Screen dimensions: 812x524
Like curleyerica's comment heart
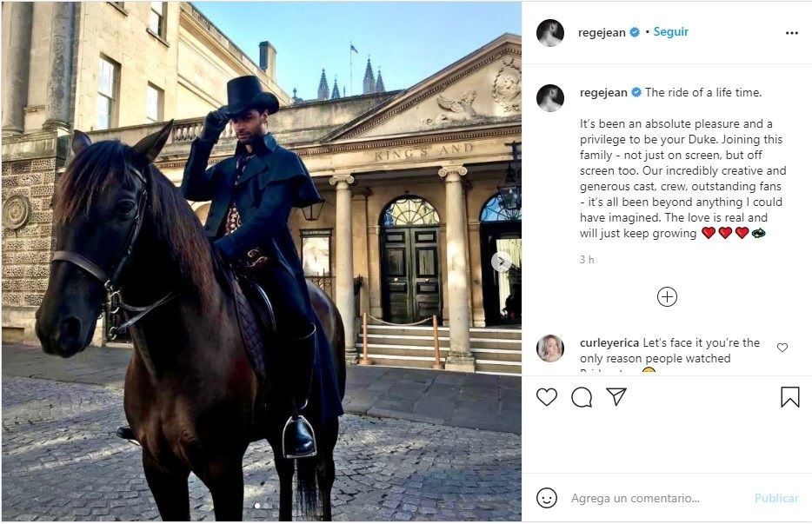(782, 348)
